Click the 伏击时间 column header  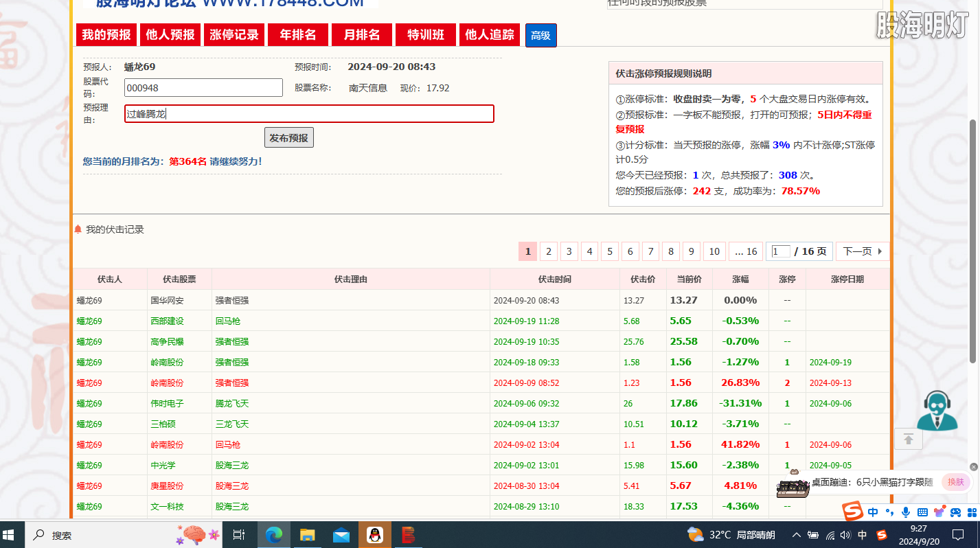click(x=555, y=279)
